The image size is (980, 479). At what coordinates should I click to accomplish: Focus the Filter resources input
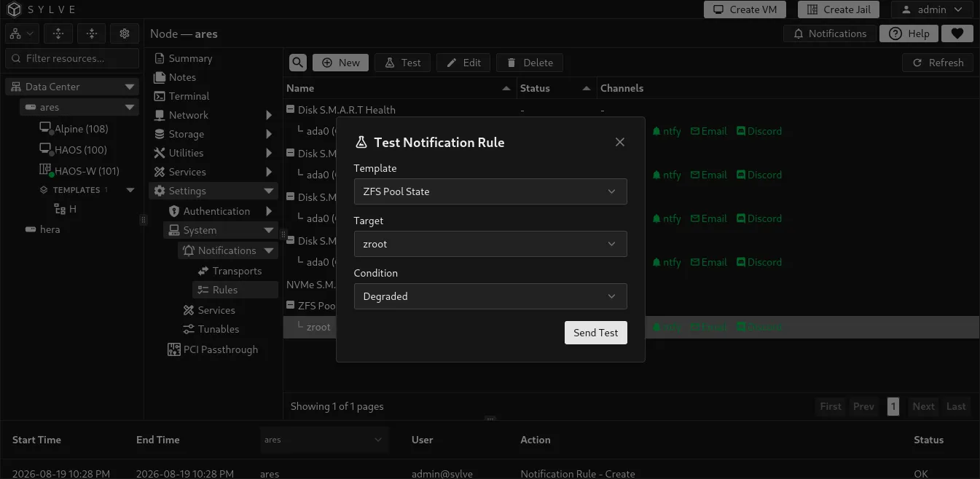tap(72, 58)
